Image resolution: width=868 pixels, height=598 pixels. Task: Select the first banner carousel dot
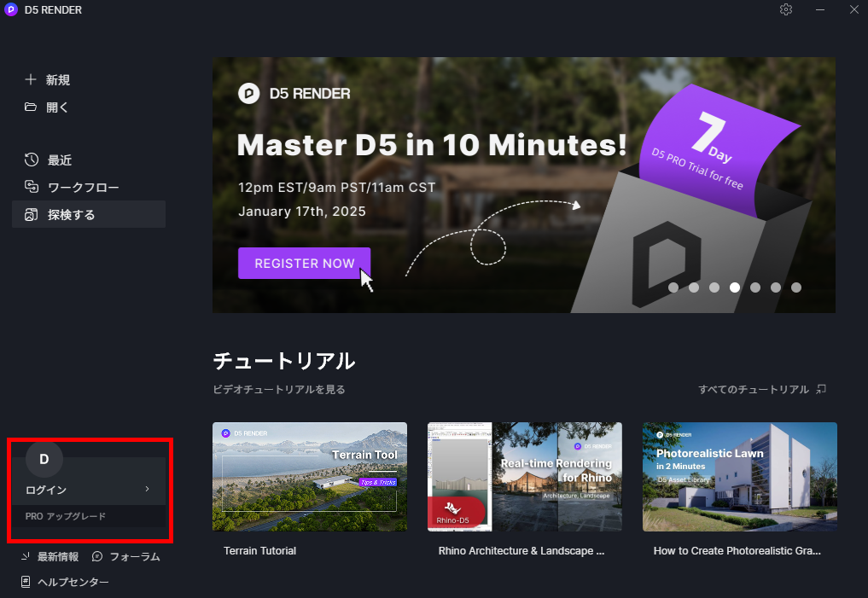coord(673,287)
